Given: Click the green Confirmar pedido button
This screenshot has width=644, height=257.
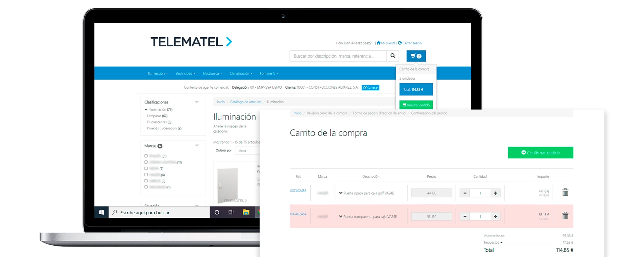Looking at the screenshot, I should 540,153.
